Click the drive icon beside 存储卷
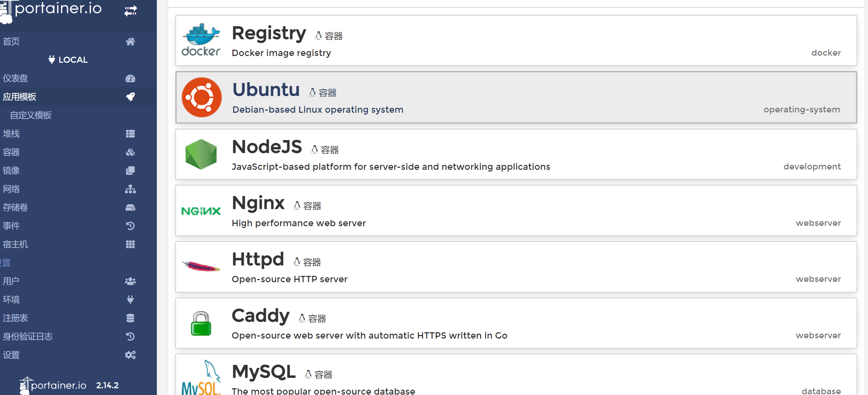The width and height of the screenshot is (868, 395). click(130, 207)
